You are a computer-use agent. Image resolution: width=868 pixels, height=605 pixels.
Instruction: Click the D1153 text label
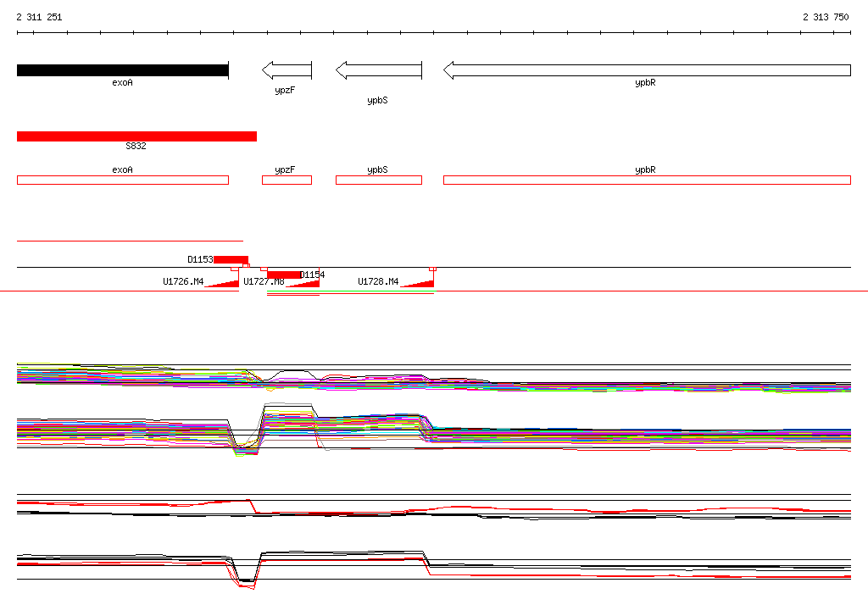(x=200, y=259)
